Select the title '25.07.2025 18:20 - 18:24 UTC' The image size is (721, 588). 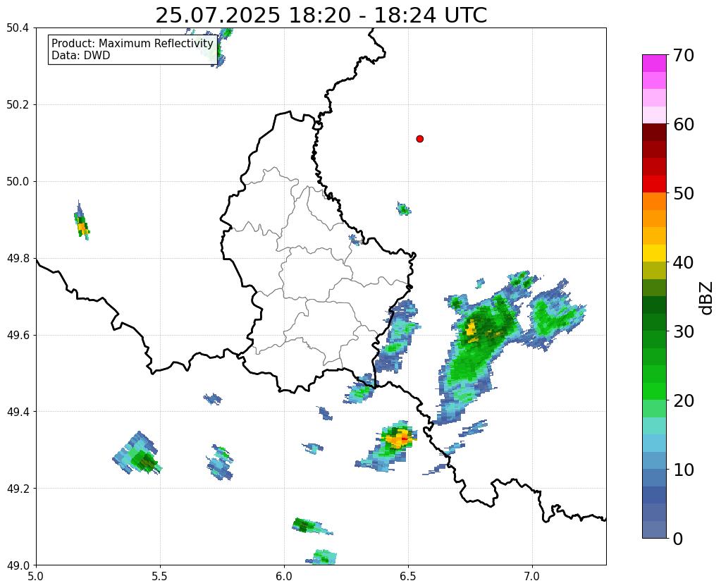tap(321, 16)
